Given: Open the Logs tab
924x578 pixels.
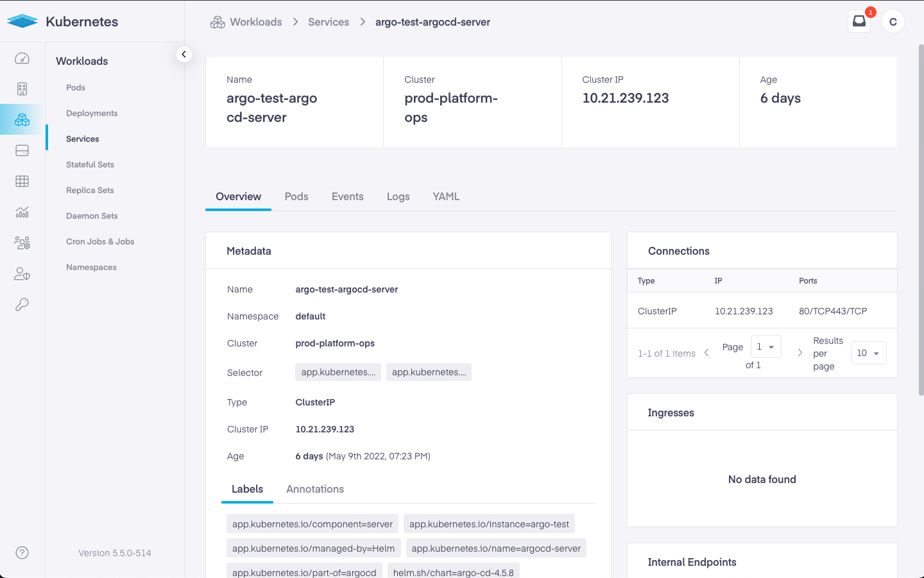Looking at the screenshot, I should [x=398, y=197].
